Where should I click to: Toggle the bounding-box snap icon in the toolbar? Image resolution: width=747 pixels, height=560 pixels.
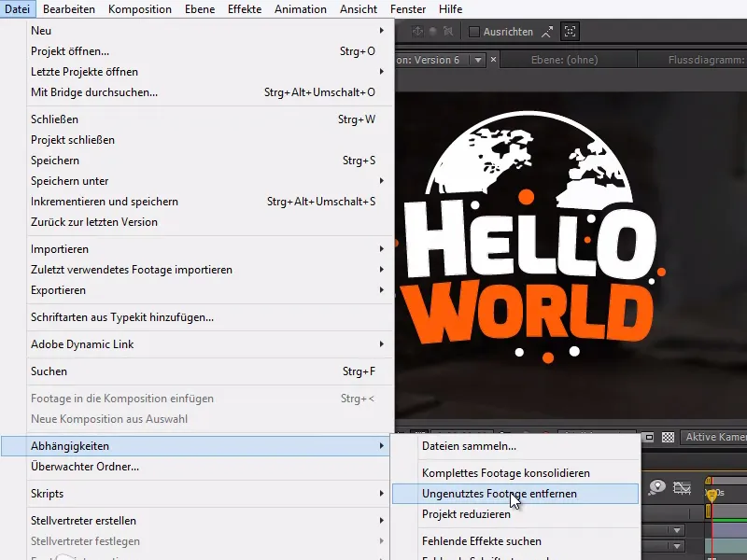[570, 32]
